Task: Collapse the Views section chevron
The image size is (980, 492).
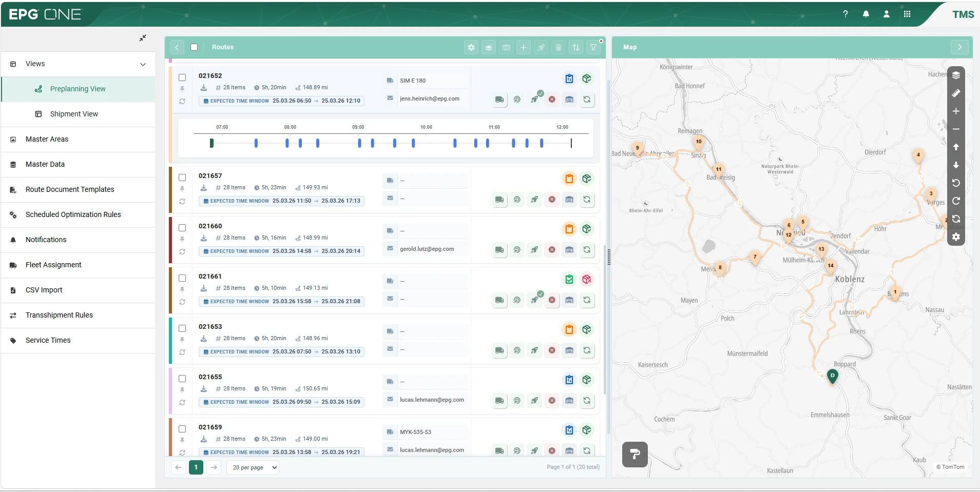Action: [143, 64]
